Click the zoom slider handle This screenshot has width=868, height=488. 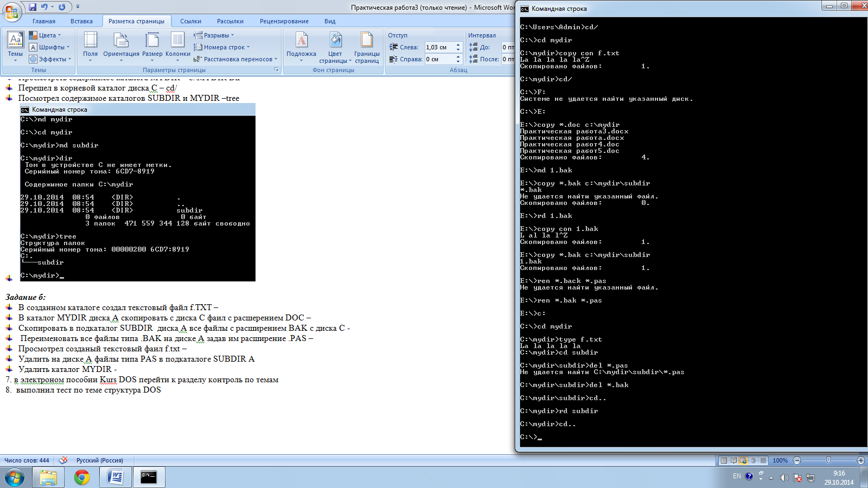tap(828, 460)
